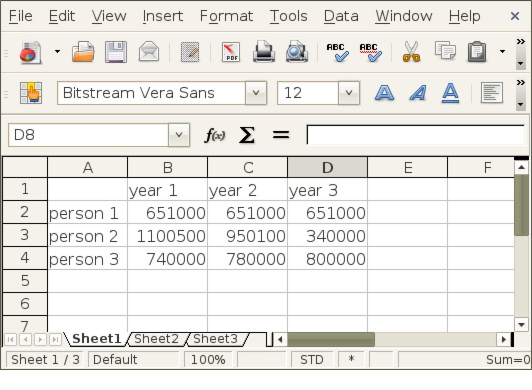The width and height of the screenshot is (532, 390).
Task: Open the Window menu
Action: coord(404,16)
